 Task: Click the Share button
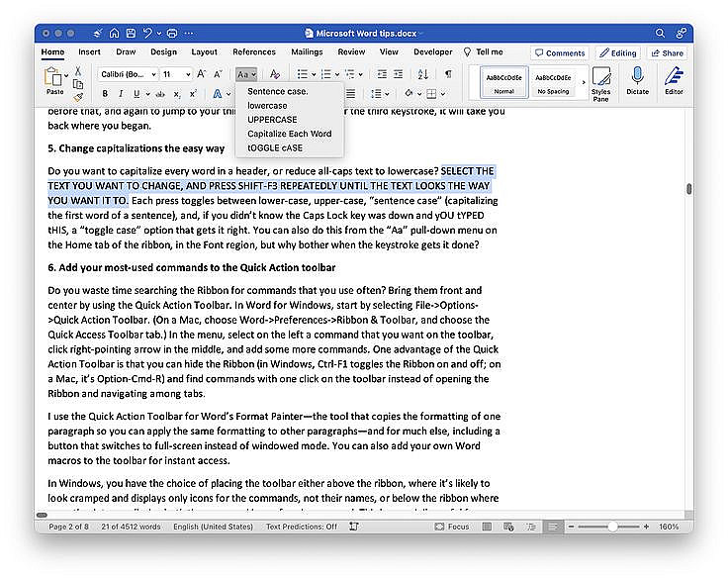pyautogui.click(x=668, y=53)
